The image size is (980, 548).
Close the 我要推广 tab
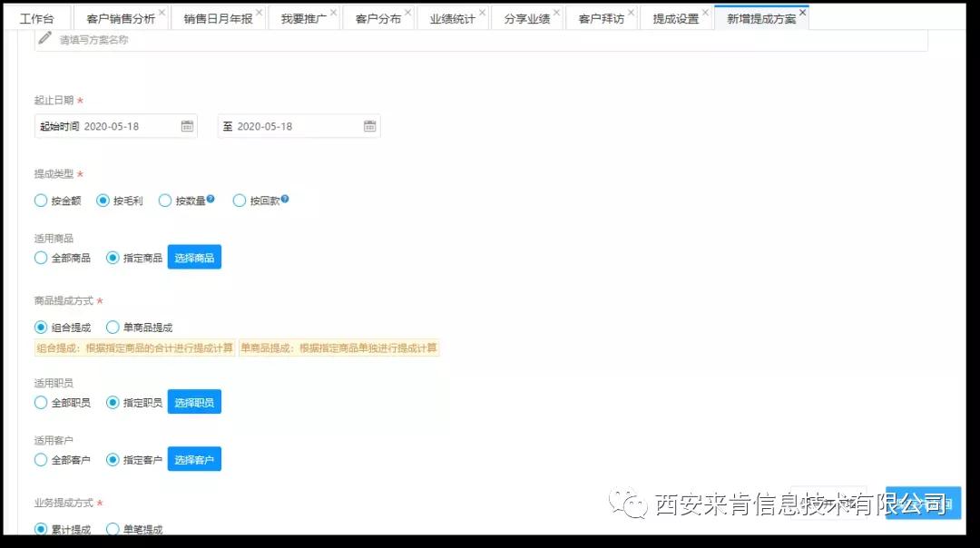334,12
